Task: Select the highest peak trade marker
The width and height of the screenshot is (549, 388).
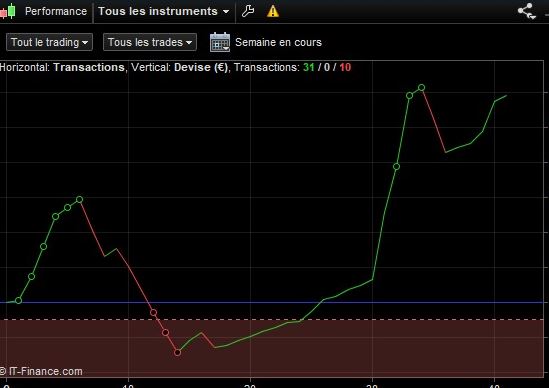Action: click(422, 88)
